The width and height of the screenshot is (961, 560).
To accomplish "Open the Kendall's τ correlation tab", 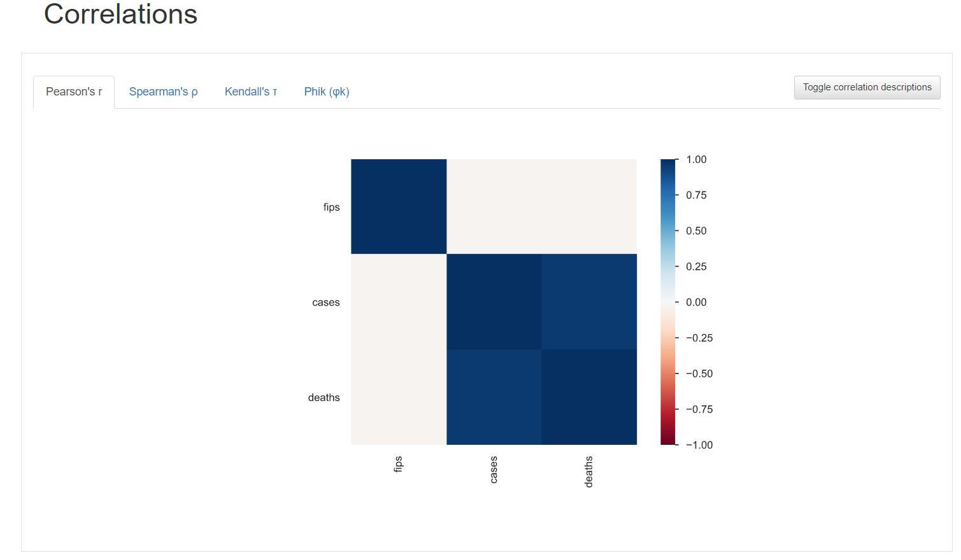I will [250, 91].
